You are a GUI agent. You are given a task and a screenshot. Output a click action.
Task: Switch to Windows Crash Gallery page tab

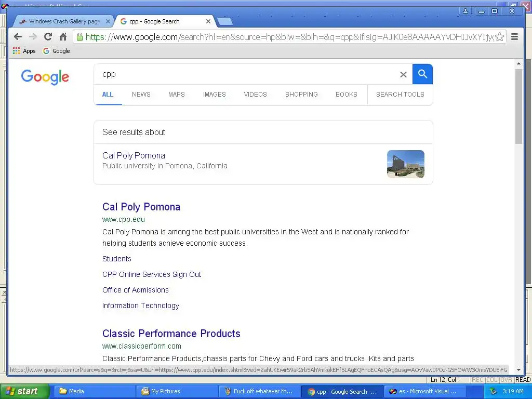[x=64, y=21]
